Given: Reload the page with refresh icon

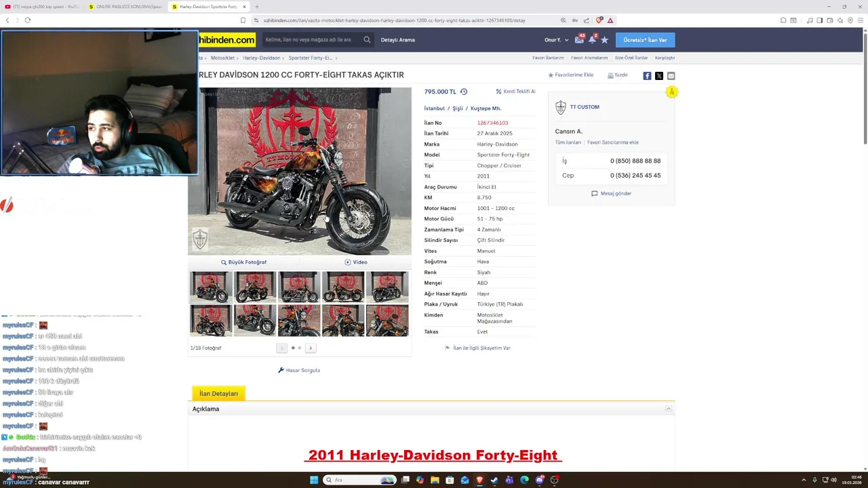Looking at the screenshot, I should (x=27, y=20).
